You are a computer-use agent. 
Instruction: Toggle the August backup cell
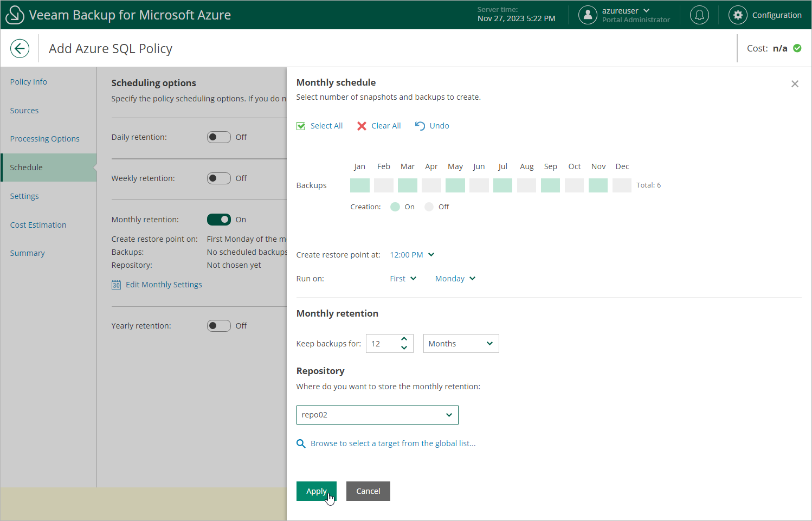point(527,185)
